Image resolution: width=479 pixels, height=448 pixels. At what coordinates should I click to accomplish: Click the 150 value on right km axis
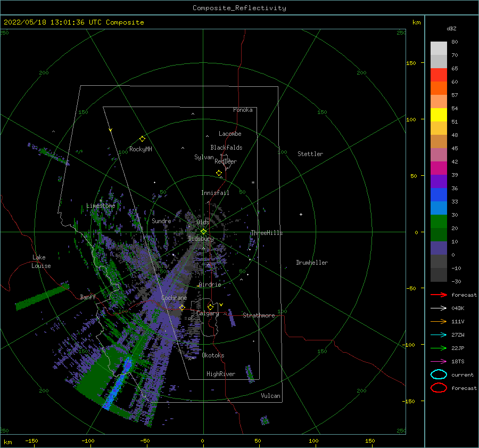point(411,63)
